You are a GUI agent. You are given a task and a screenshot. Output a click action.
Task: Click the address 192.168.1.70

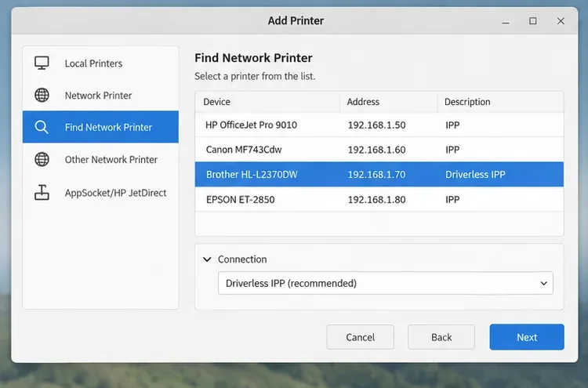[x=376, y=174]
